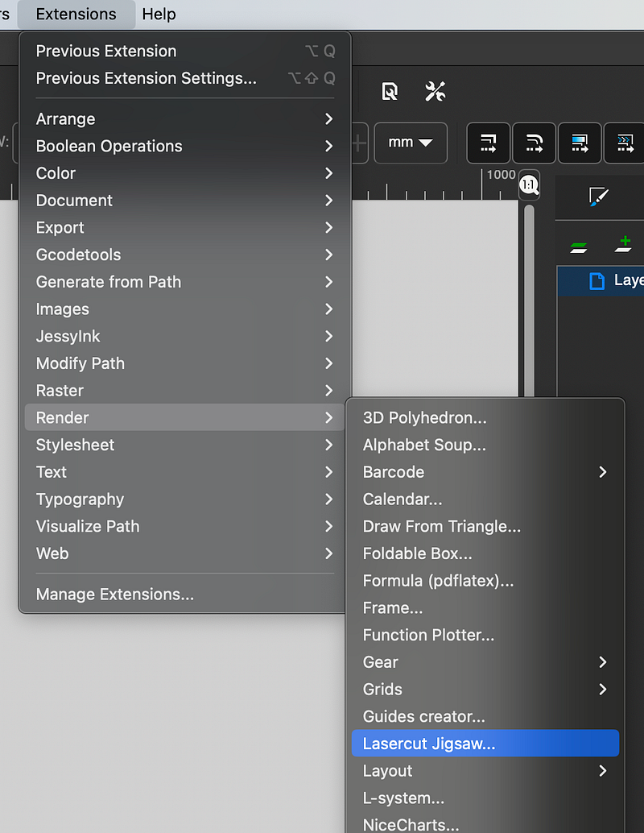Launch Alphabet Soup extension

point(485,445)
